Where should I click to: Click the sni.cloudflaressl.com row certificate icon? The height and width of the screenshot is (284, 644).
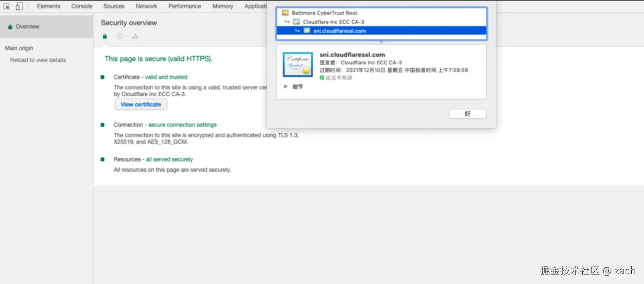click(x=307, y=31)
